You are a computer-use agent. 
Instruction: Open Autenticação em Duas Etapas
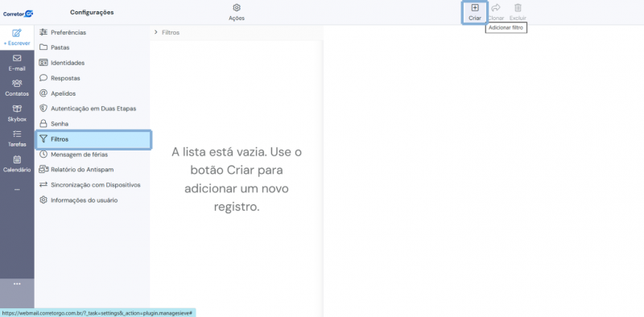click(93, 109)
